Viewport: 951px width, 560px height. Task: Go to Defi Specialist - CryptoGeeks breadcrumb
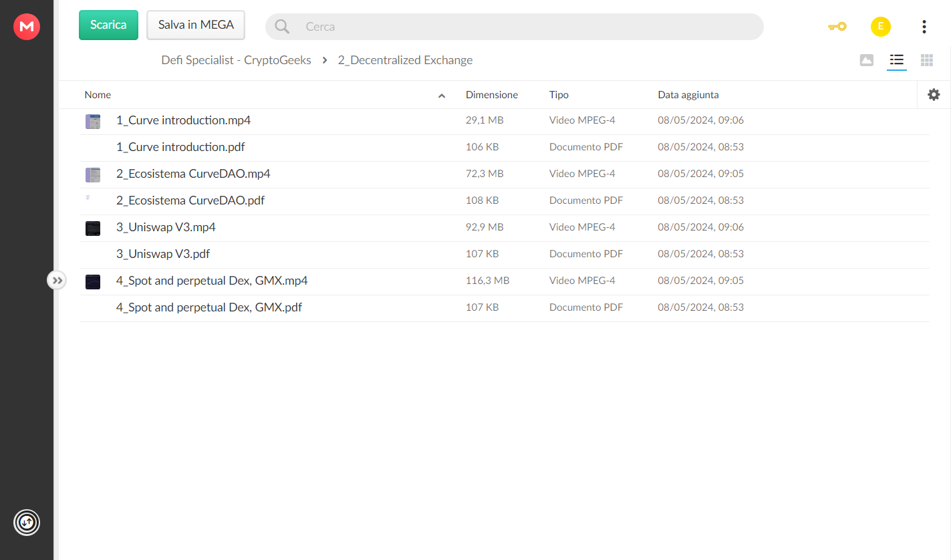click(x=236, y=60)
